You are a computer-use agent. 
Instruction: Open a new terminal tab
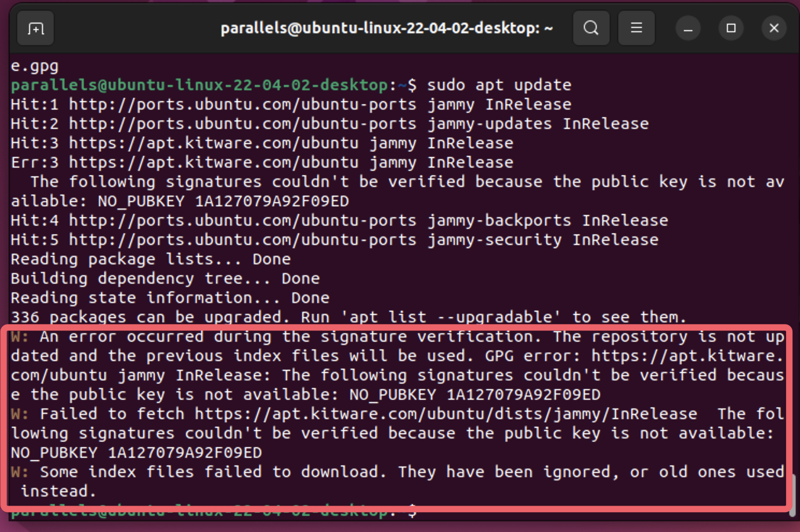pyautogui.click(x=35, y=28)
